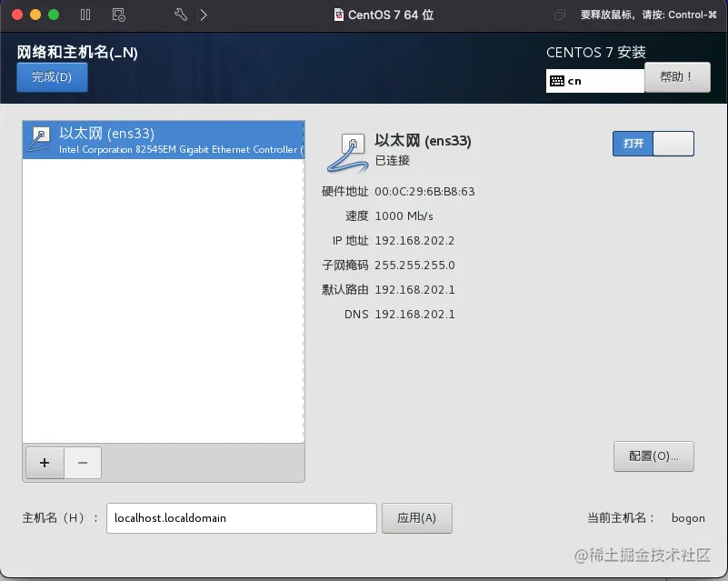Click IP address 192.168.202.2
The height and width of the screenshot is (581, 728).
click(x=414, y=241)
